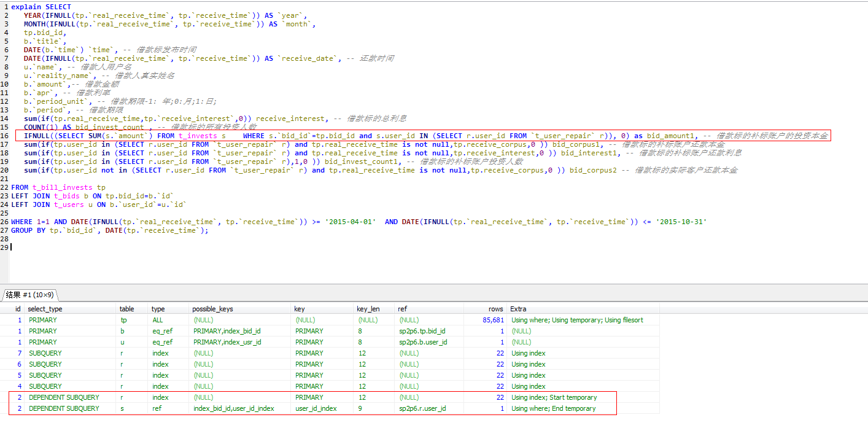868x428 pixels.
Task: Click the 'Using where; End temporary' cell
Action: coord(553,408)
